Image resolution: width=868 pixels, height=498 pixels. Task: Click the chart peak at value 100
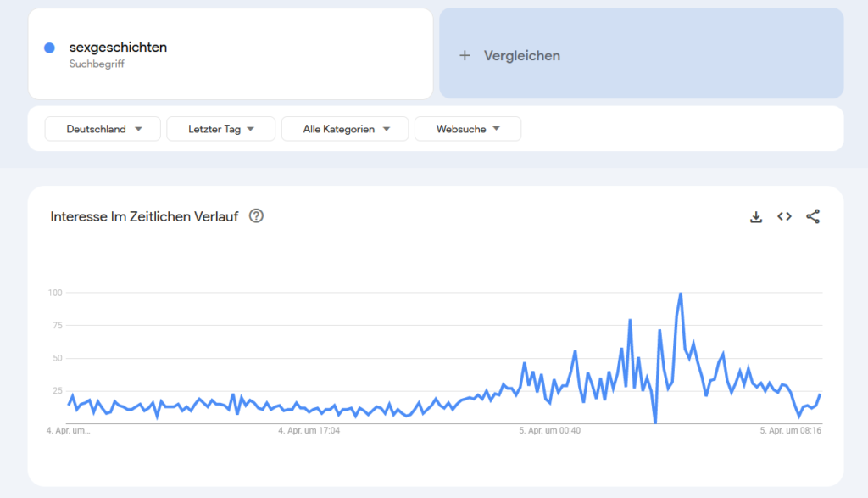click(x=681, y=294)
